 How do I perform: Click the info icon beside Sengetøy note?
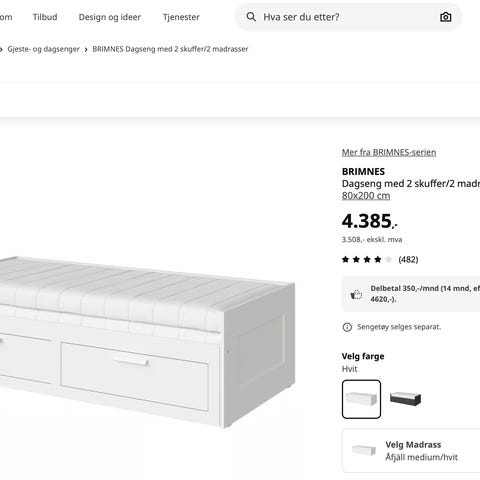(x=347, y=327)
